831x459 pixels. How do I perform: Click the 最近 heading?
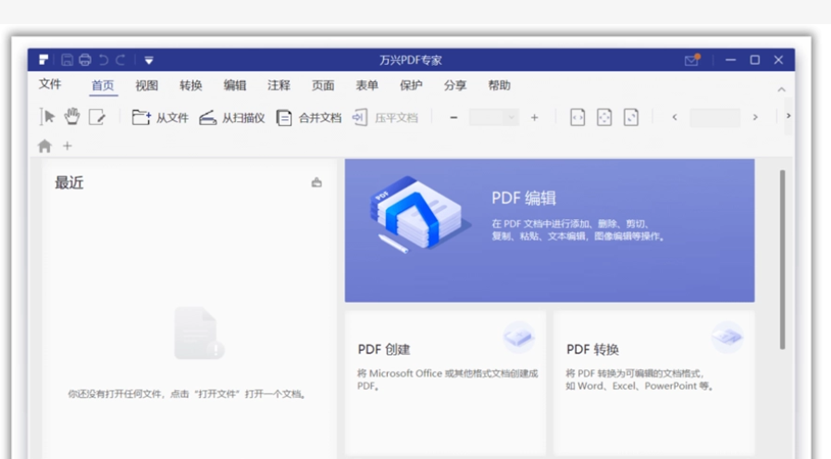[x=69, y=183]
